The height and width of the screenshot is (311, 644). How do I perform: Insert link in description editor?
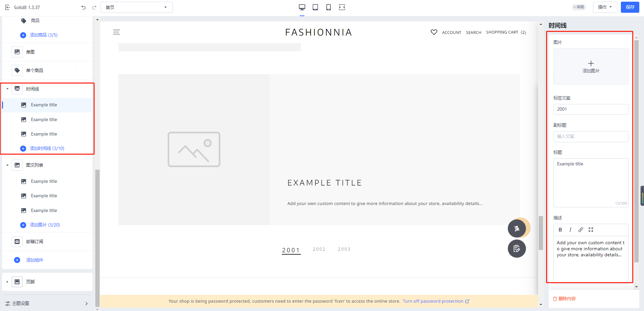tap(581, 230)
